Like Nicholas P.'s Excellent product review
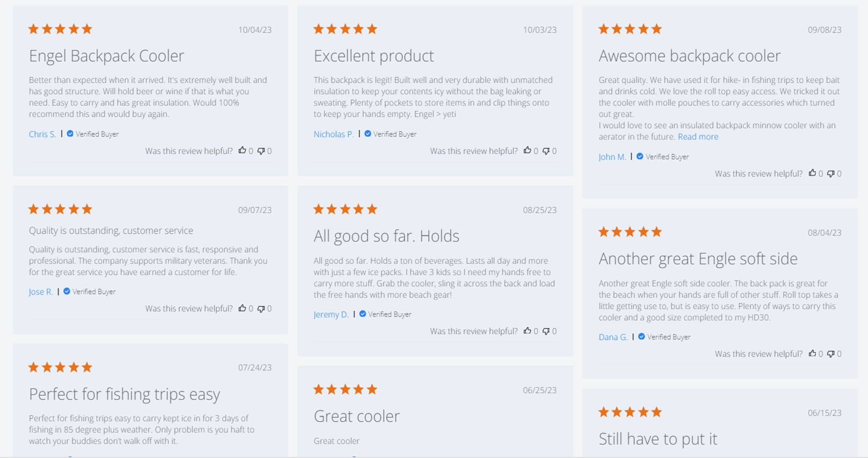This screenshot has width=868, height=458. [527, 150]
